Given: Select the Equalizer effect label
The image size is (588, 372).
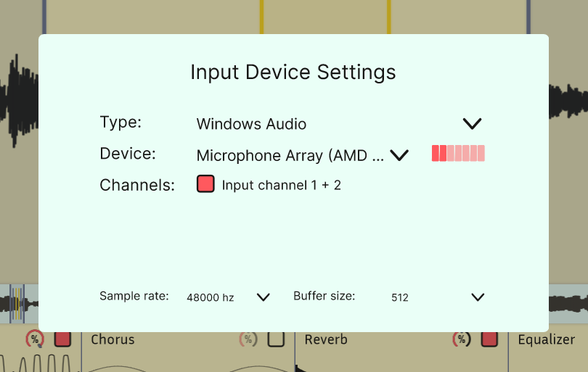Looking at the screenshot, I should pos(547,340).
